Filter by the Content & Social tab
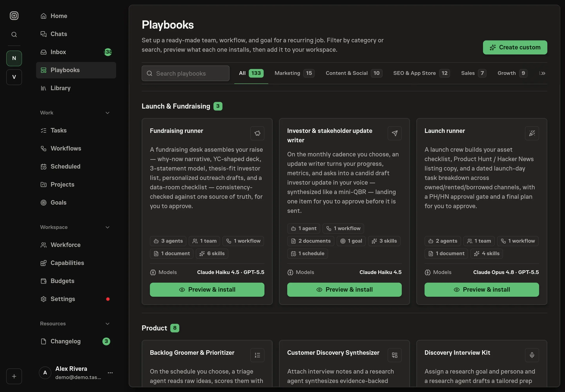 click(x=354, y=73)
